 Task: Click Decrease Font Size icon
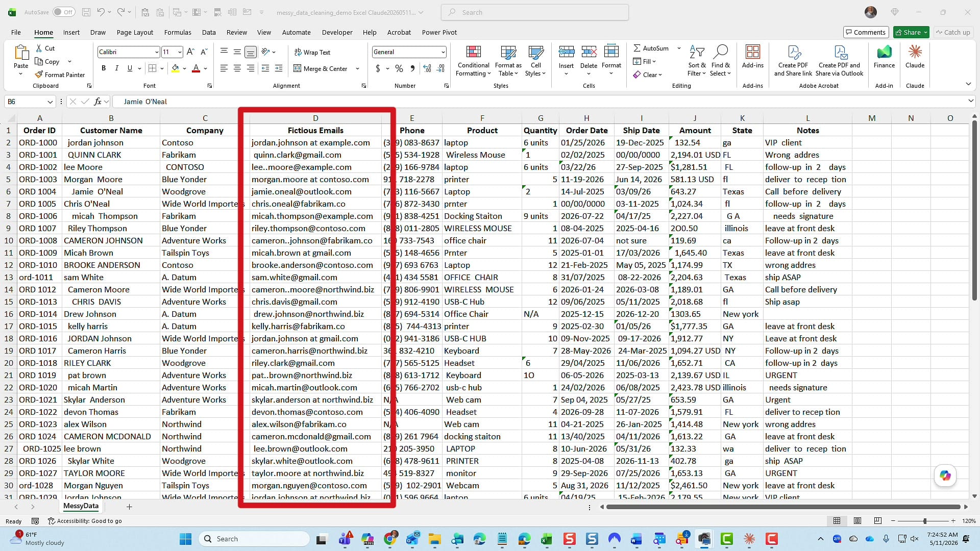pos(204,52)
